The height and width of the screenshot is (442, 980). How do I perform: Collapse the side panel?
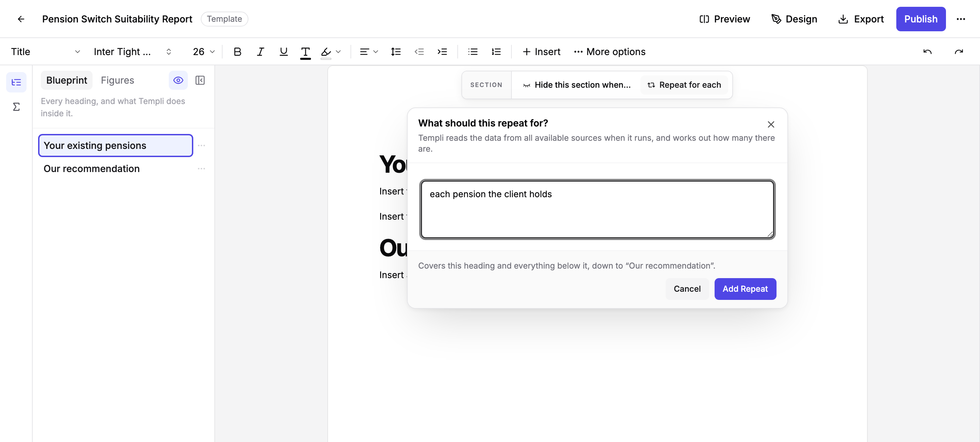(x=200, y=80)
